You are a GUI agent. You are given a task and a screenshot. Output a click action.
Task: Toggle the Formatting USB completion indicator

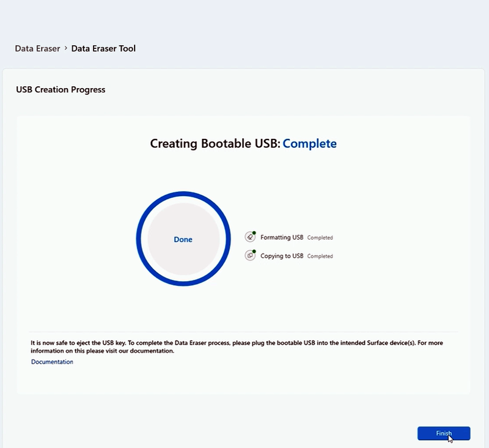point(254,233)
